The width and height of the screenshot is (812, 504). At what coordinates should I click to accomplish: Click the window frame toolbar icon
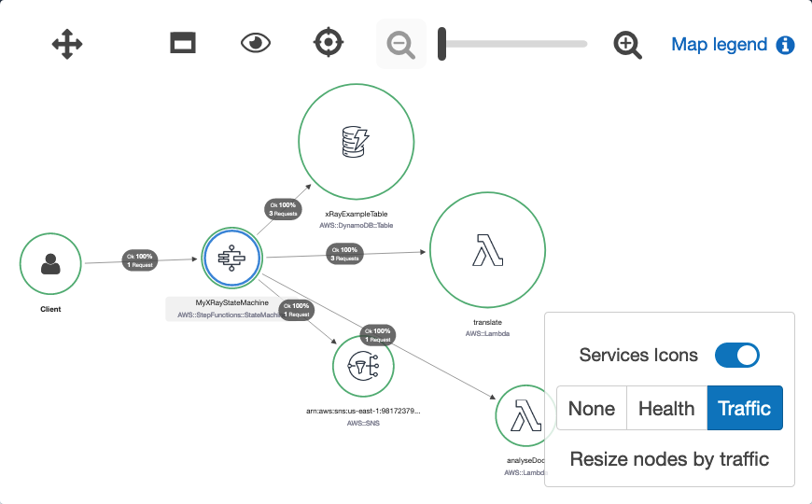click(183, 43)
